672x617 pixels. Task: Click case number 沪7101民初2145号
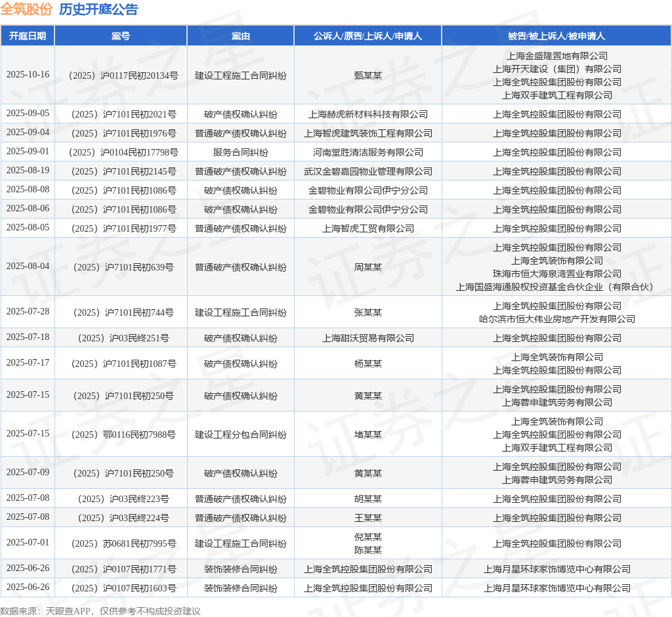click(x=123, y=171)
